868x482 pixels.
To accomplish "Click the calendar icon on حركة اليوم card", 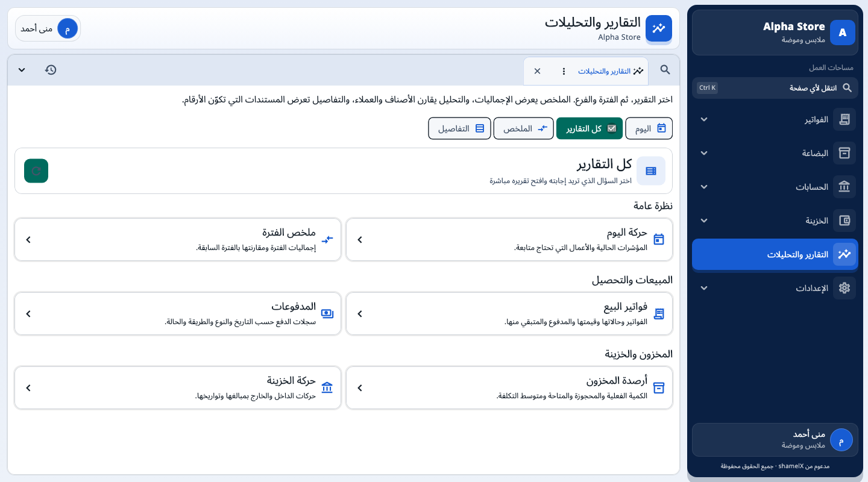I will pyautogui.click(x=659, y=239).
